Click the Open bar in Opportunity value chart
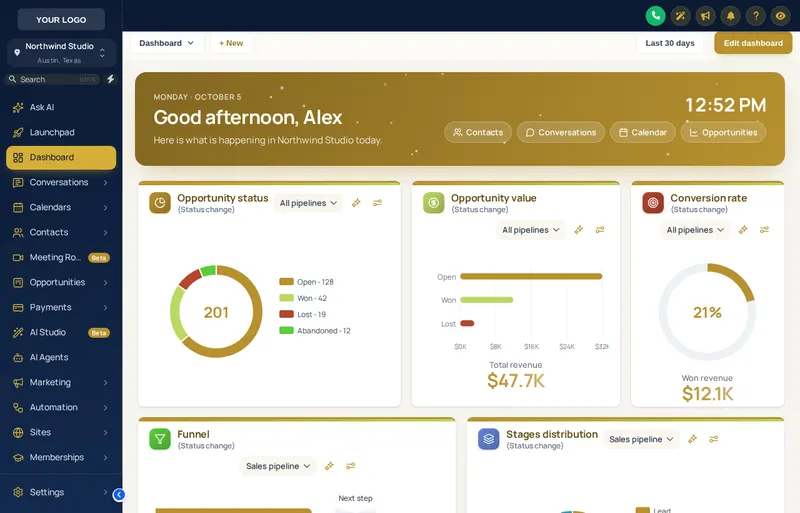This screenshot has width=800, height=513. point(531,276)
